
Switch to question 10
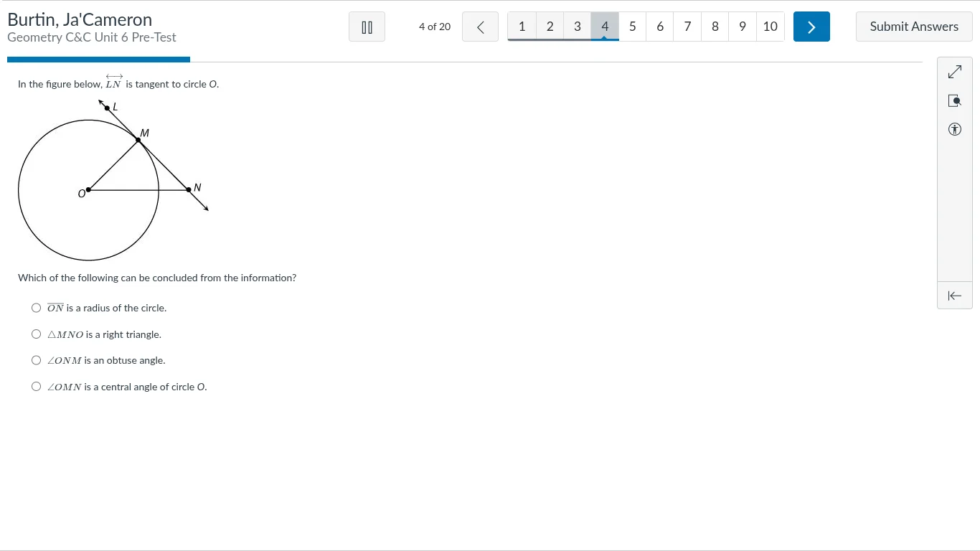pyautogui.click(x=770, y=27)
